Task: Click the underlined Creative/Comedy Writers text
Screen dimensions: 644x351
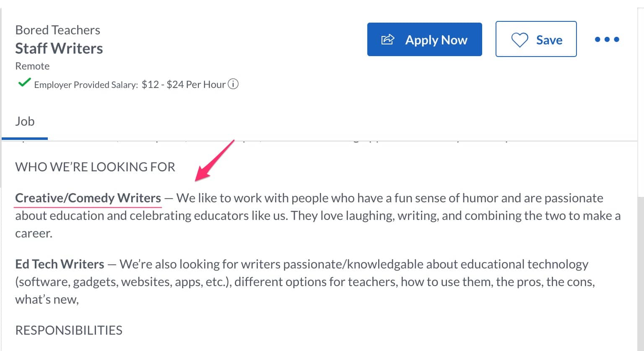Action: [87, 198]
